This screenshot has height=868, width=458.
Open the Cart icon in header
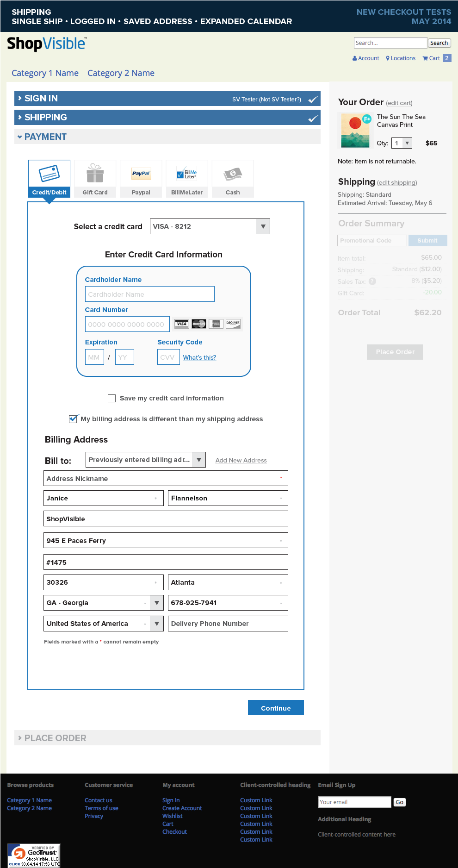coord(425,58)
